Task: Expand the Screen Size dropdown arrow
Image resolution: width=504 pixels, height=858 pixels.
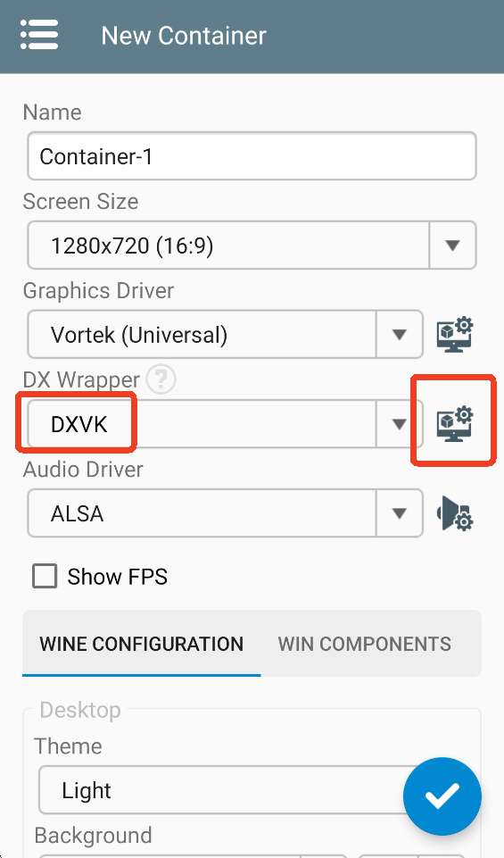Action: point(452,246)
